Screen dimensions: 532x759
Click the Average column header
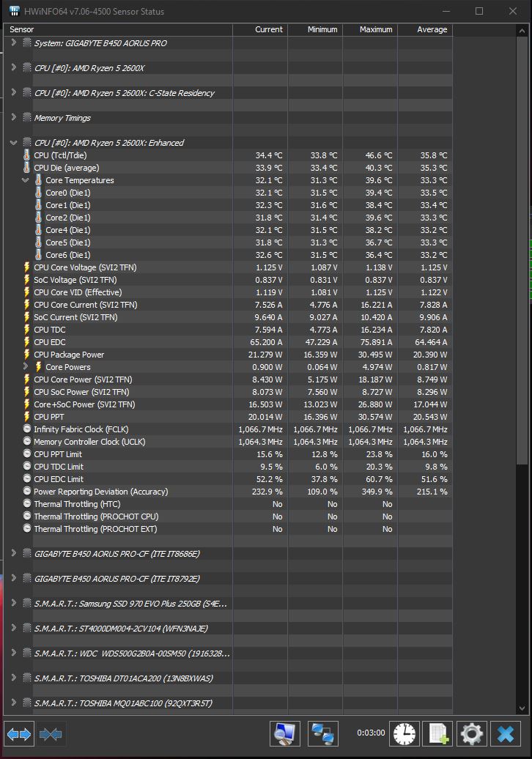click(x=425, y=29)
